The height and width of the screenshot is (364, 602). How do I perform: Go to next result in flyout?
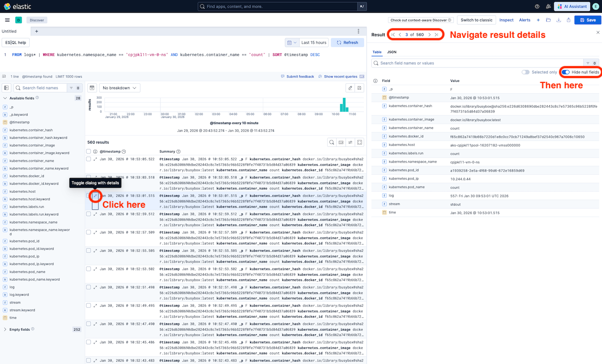point(429,35)
